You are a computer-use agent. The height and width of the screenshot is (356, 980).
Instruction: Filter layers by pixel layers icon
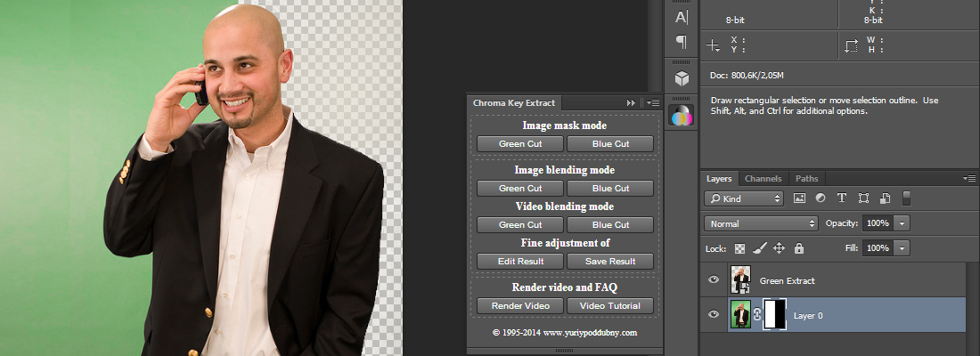(x=799, y=198)
